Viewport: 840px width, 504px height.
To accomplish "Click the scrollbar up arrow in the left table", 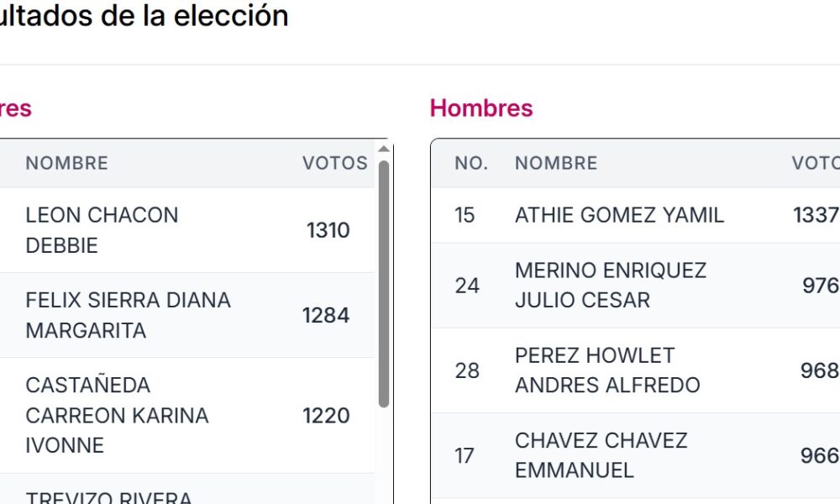I will (384, 150).
